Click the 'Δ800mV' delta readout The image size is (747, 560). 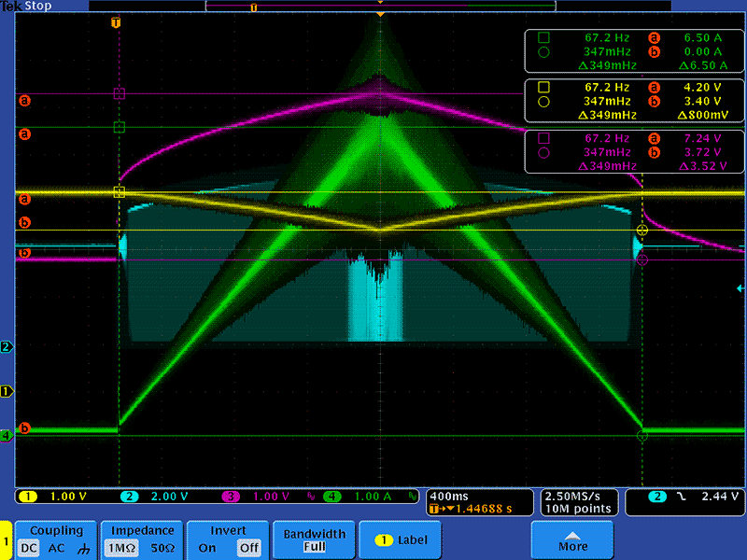pos(703,115)
